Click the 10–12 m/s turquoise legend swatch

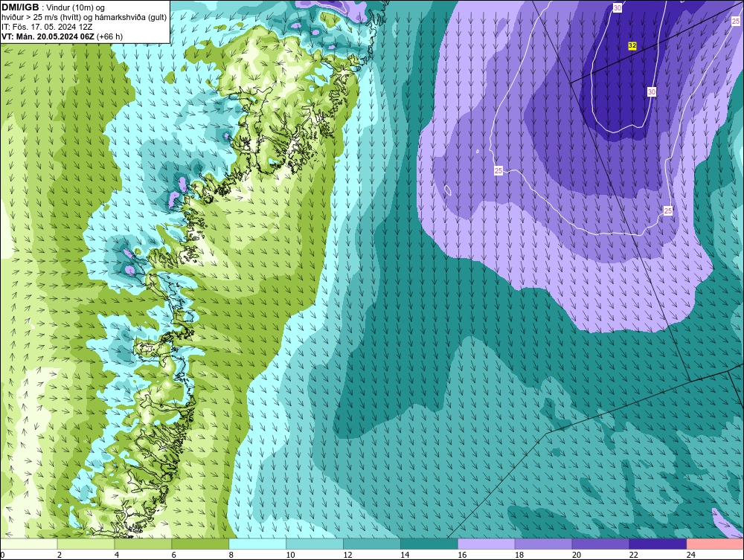[x=315, y=544]
